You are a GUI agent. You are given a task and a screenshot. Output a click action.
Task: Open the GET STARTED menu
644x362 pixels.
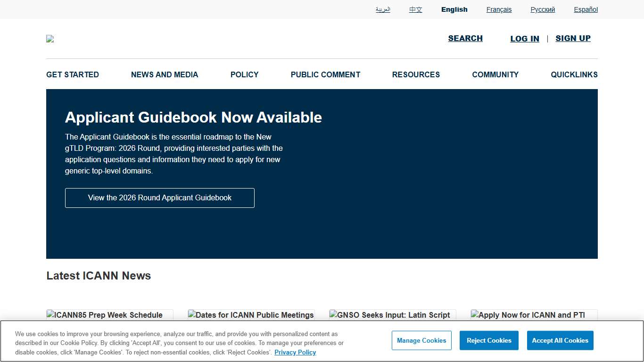(72, 74)
